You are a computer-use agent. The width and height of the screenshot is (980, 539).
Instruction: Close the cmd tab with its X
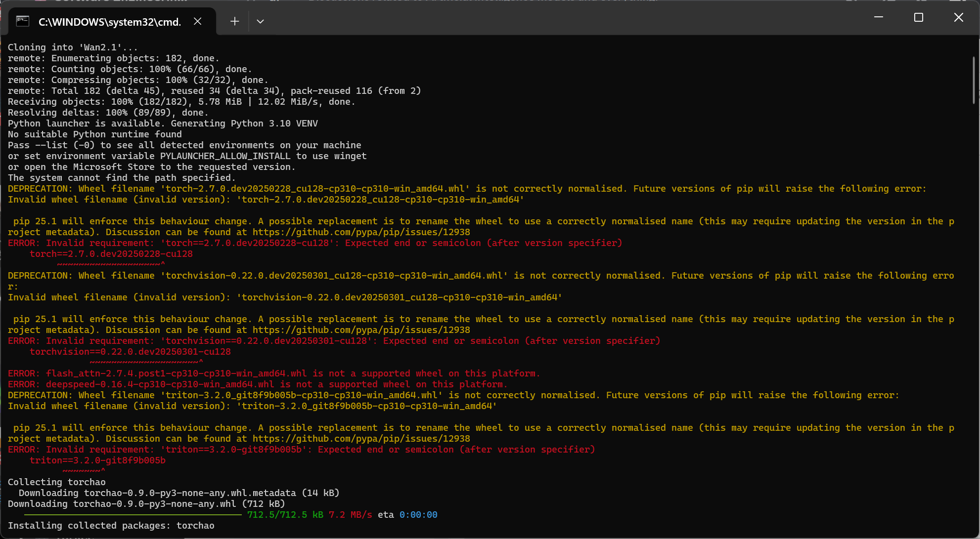(x=197, y=21)
